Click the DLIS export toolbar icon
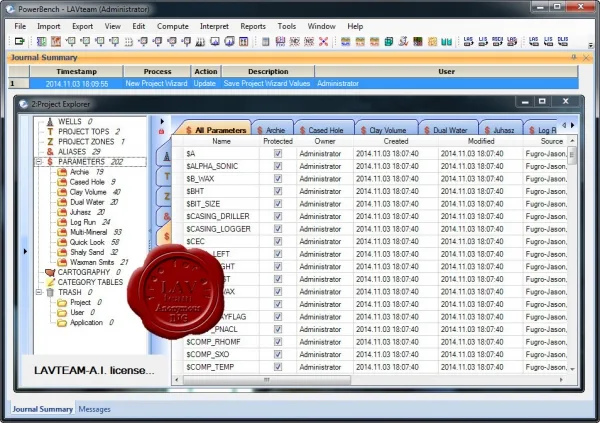The height and width of the screenshot is (423, 600). tap(562, 41)
